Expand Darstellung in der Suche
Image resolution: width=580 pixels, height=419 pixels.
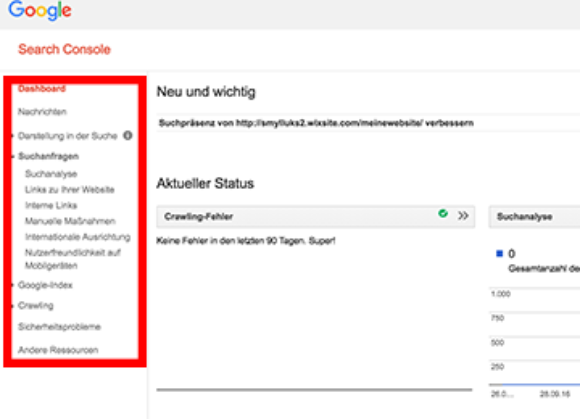pos(68,136)
